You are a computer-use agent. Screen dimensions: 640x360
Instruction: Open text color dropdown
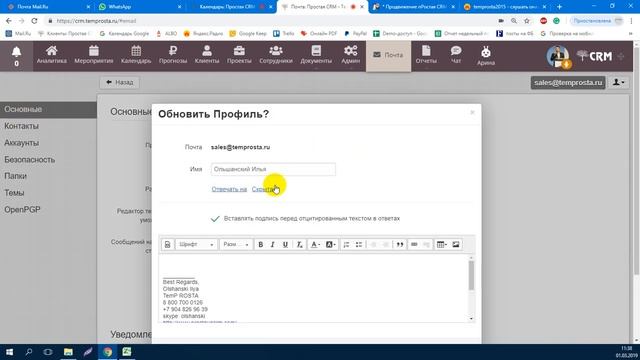315,244
